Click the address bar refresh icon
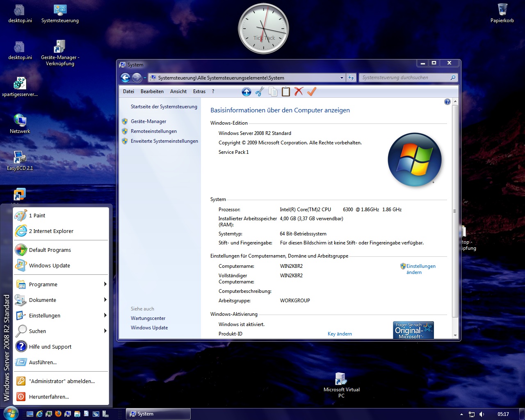The height and width of the screenshot is (420, 525). [x=351, y=78]
